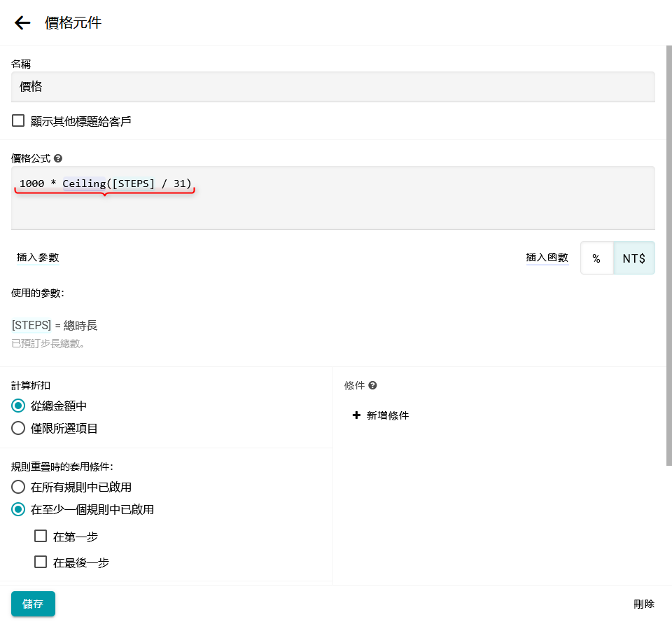The width and height of the screenshot is (672, 622).
Task: Select 僅限所選項目 radio option
Action: click(x=19, y=428)
